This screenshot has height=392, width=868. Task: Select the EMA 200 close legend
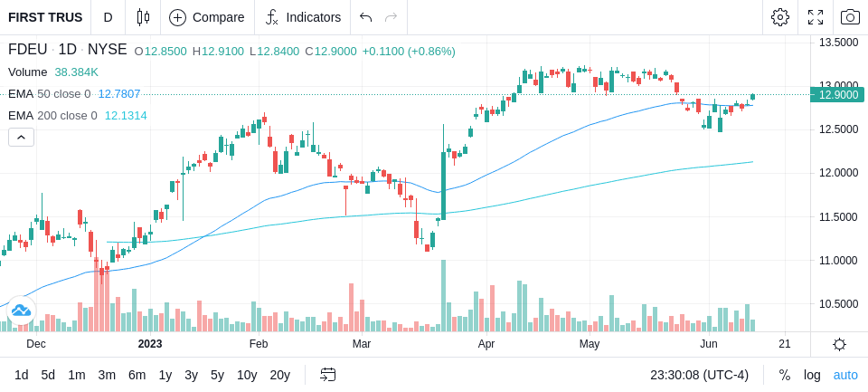click(52, 116)
